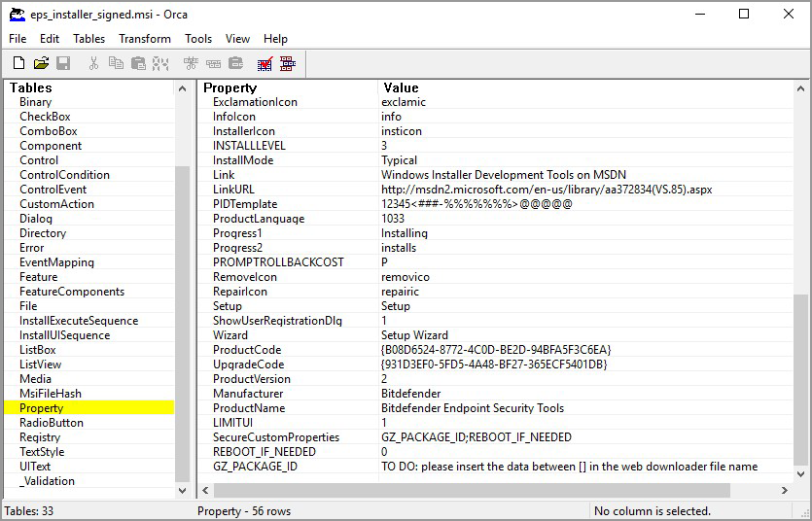Click the ProductCode GUID value cell
Viewport: 812px width, 521px height.
point(496,350)
